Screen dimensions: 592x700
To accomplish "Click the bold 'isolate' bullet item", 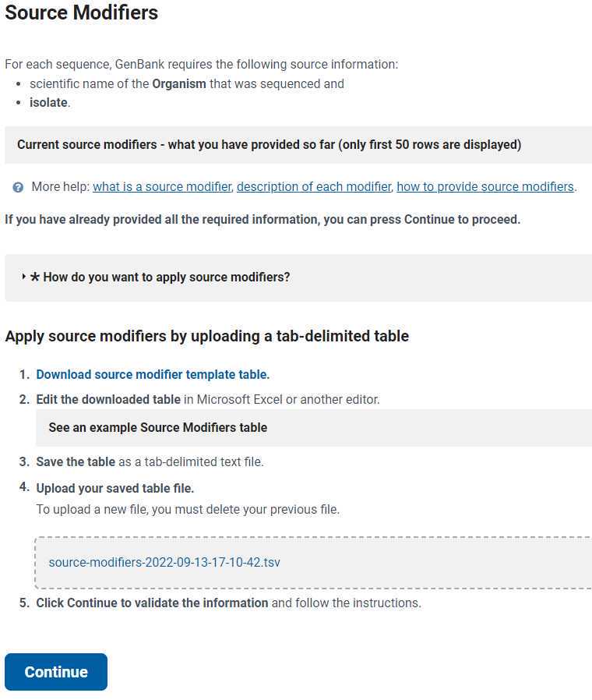I will pos(48,102).
